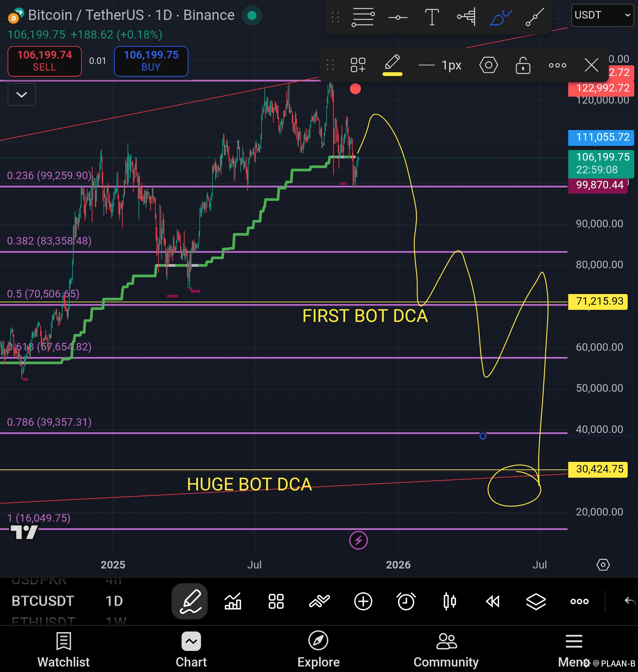Image resolution: width=638 pixels, height=672 pixels.
Task: Click the 99,870.44 price label
Action: (598, 186)
